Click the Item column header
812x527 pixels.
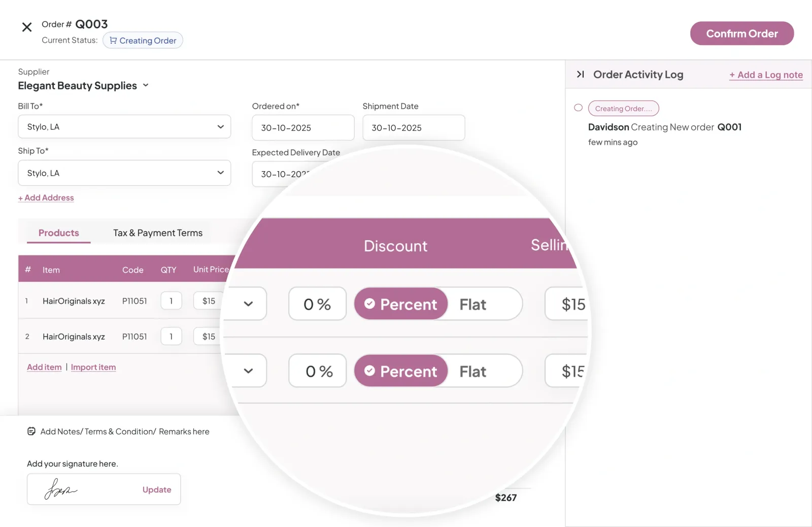click(51, 270)
